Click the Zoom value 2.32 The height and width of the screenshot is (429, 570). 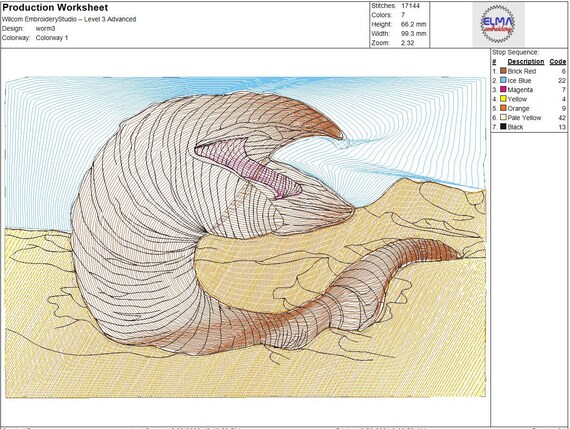[x=408, y=43]
